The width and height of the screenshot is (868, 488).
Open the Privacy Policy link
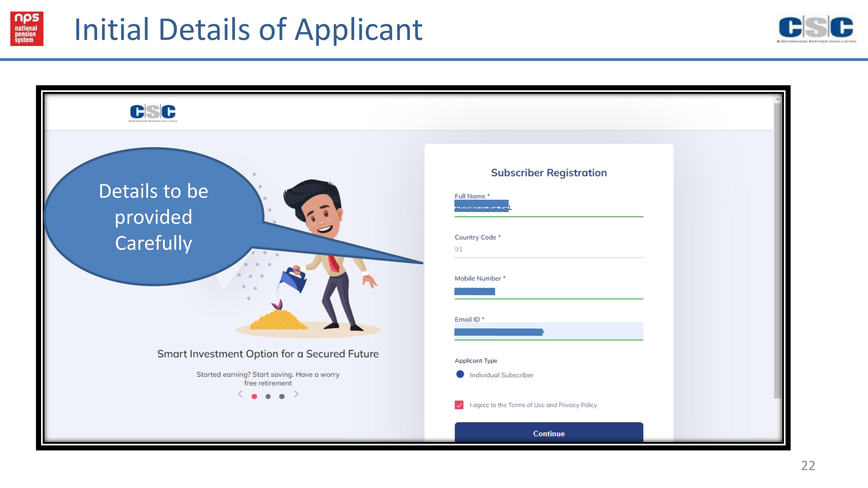click(x=578, y=405)
